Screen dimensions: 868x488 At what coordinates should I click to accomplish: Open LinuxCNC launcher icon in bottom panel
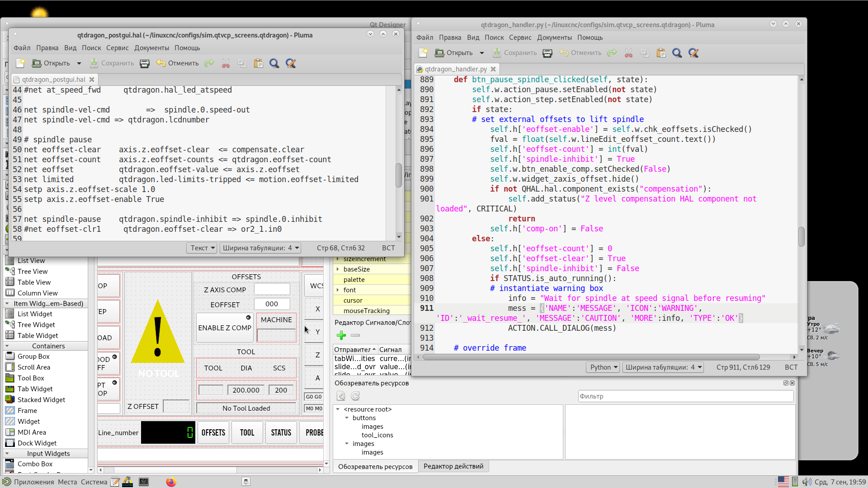[128, 482]
